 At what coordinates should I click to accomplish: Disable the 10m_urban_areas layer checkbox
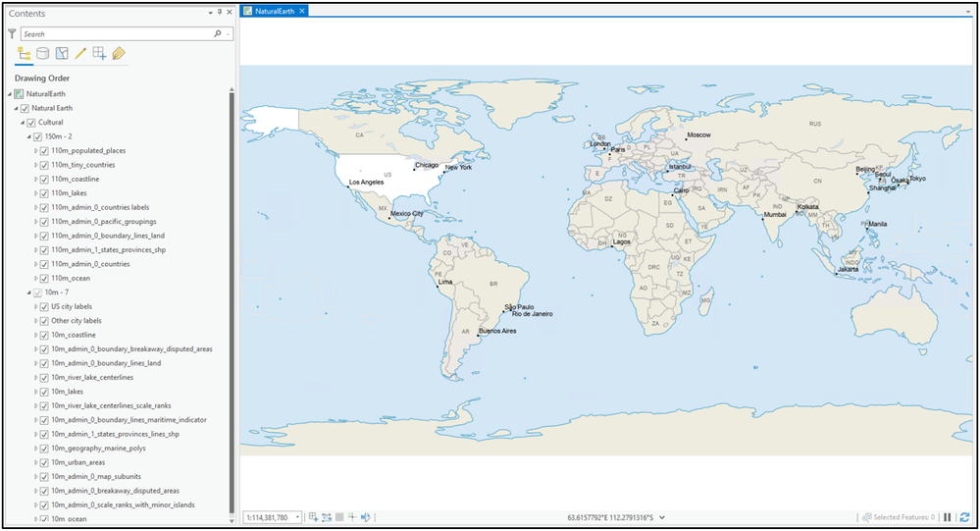(44, 463)
